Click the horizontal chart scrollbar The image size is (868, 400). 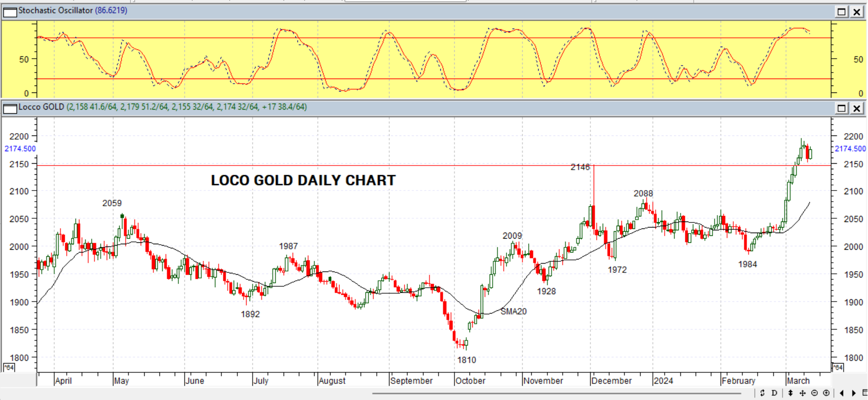(556, 394)
